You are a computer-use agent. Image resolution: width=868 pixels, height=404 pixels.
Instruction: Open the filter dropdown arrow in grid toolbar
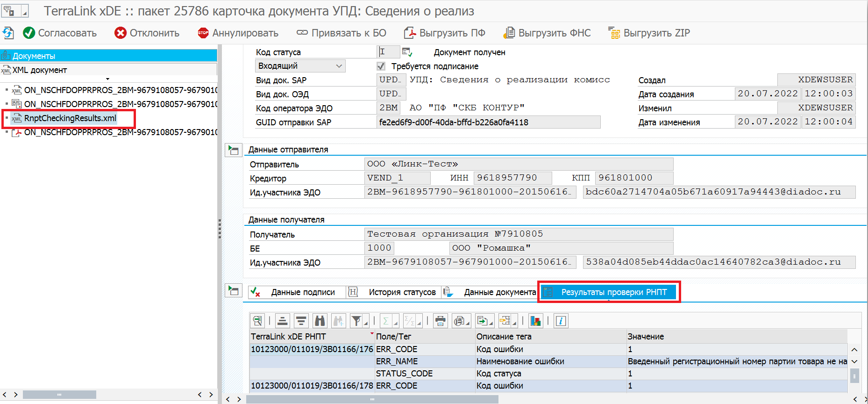pos(366,322)
